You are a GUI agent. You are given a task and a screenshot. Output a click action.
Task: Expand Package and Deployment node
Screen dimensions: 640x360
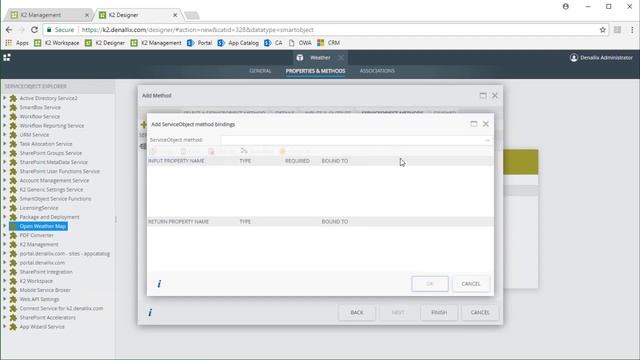(x=4, y=217)
